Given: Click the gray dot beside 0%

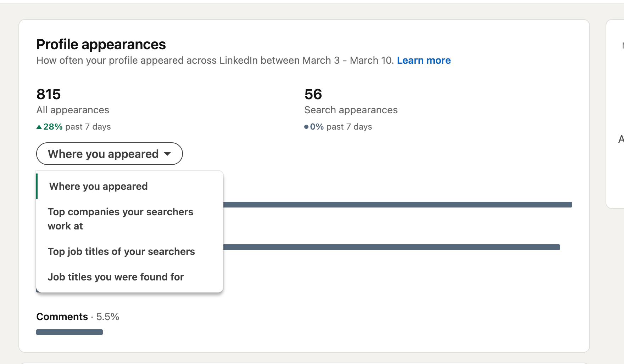Looking at the screenshot, I should [306, 127].
